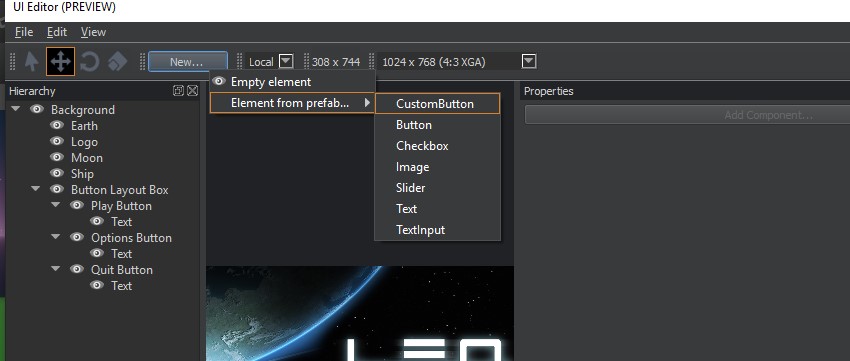Image resolution: width=850 pixels, height=361 pixels.
Task: Toggle Logo element visibility
Action: click(57, 141)
